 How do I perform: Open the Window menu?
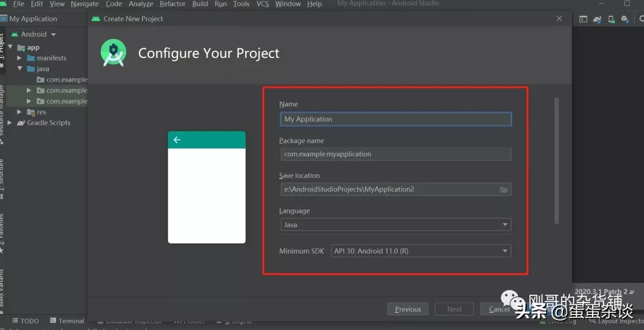click(288, 4)
